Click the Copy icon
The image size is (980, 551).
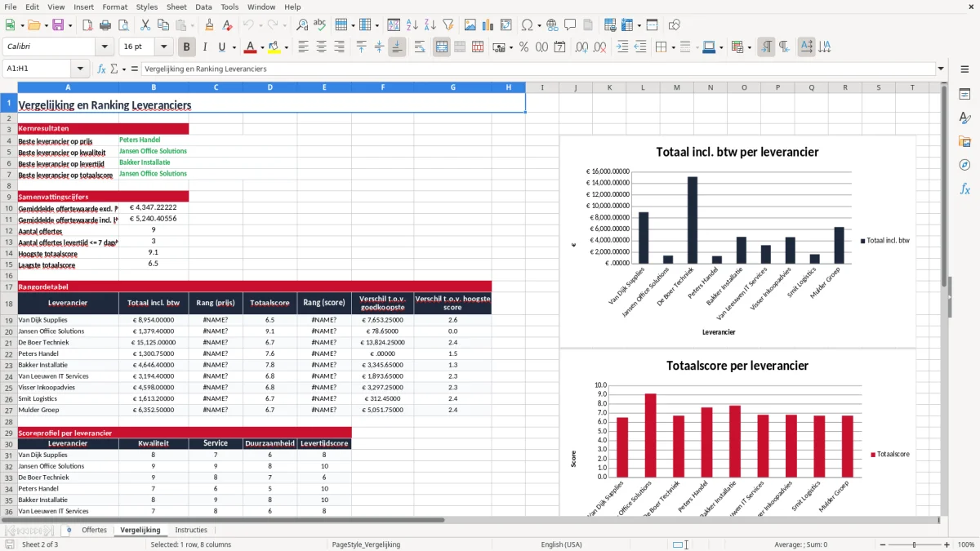[x=163, y=25]
